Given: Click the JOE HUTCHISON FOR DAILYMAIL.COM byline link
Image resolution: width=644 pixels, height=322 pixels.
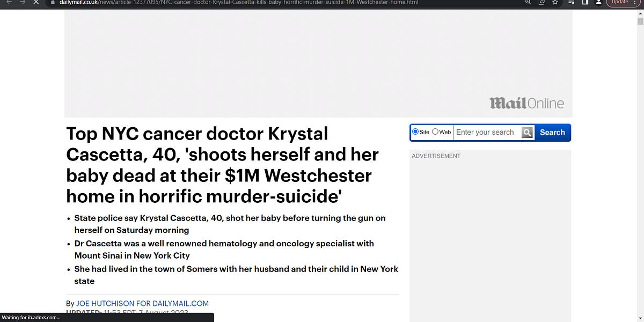Looking at the screenshot, I should (x=142, y=303).
